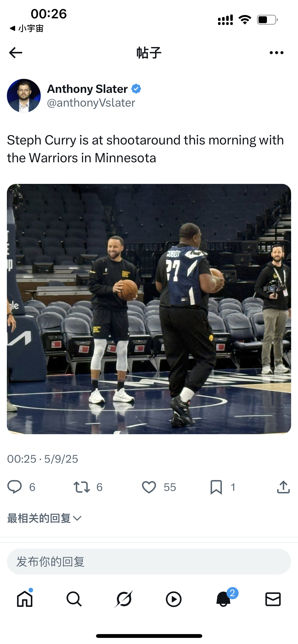Return to 小宇宙 app
Viewport: 298px width, 644px height.
click(x=26, y=28)
